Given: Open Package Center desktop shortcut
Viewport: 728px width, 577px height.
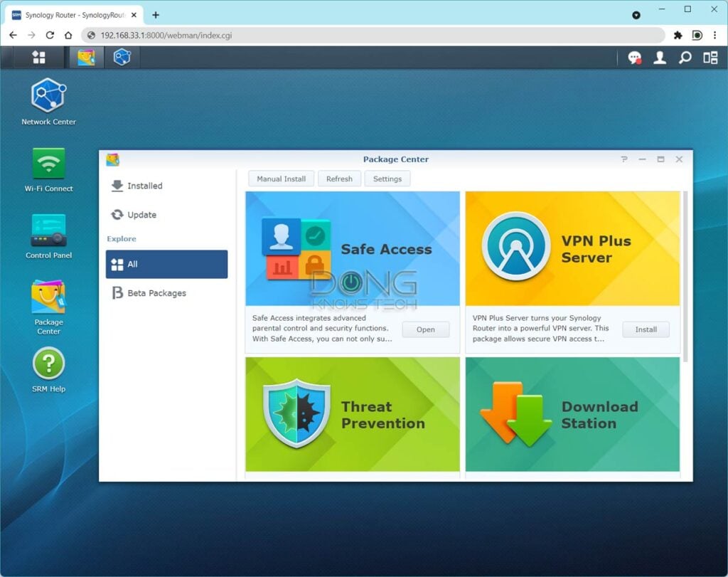Looking at the screenshot, I should (49, 307).
